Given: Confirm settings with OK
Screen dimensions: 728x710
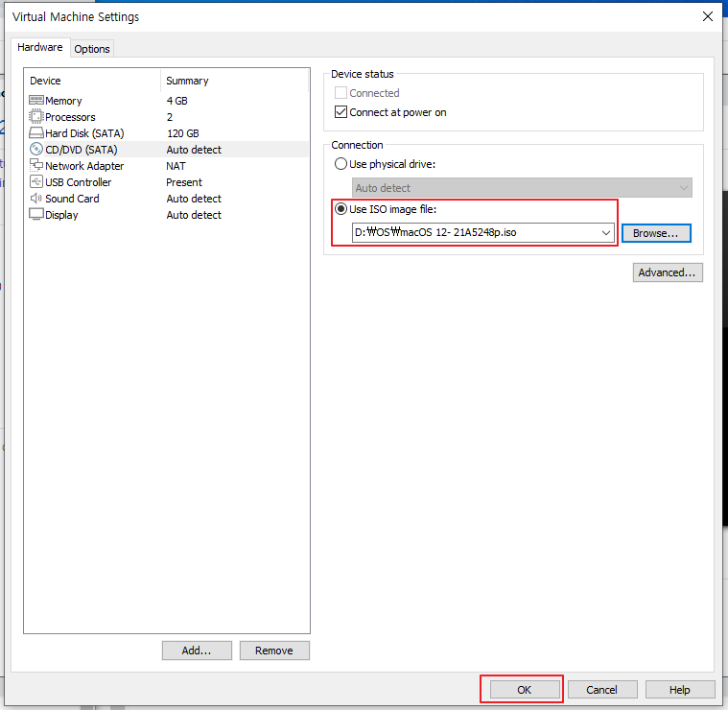Looking at the screenshot, I should [x=525, y=690].
